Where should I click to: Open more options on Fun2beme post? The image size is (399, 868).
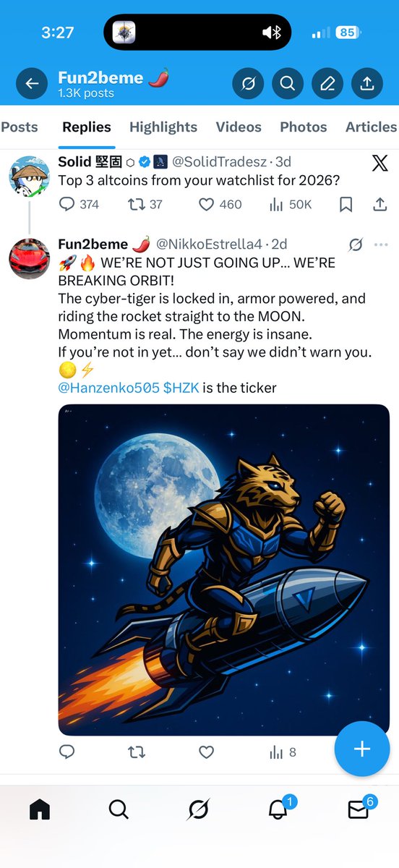[381, 244]
